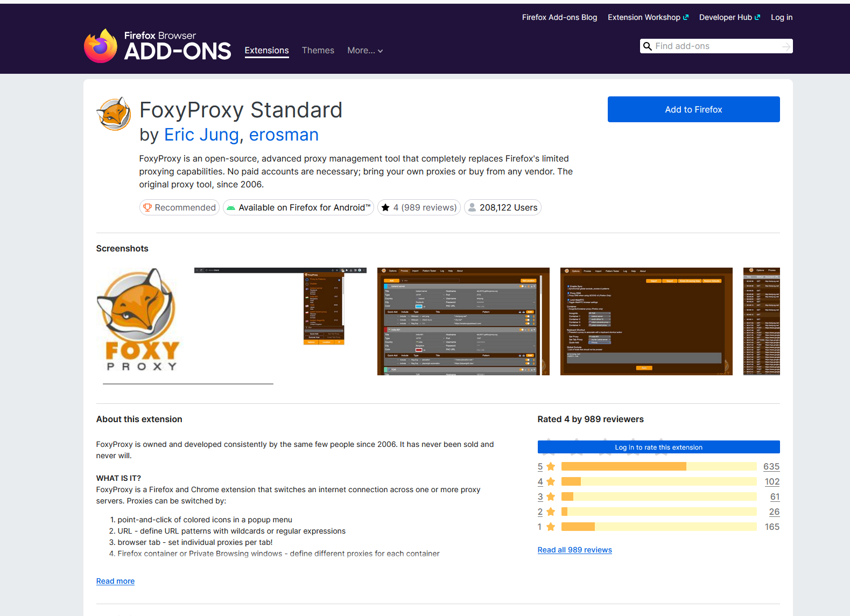850x616 pixels.
Task: Click the Firefox Browser Add-ons logo
Action: (157, 46)
